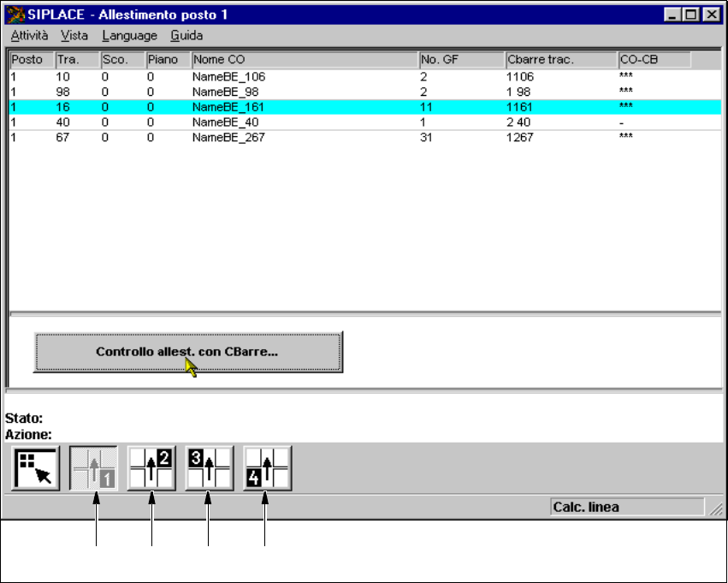Sort by the No. GF column header
Screen dimensions: 728x583
462,60
